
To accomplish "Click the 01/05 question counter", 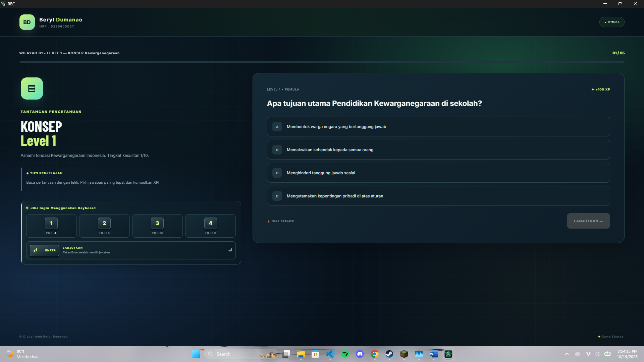I will coord(619,53).
